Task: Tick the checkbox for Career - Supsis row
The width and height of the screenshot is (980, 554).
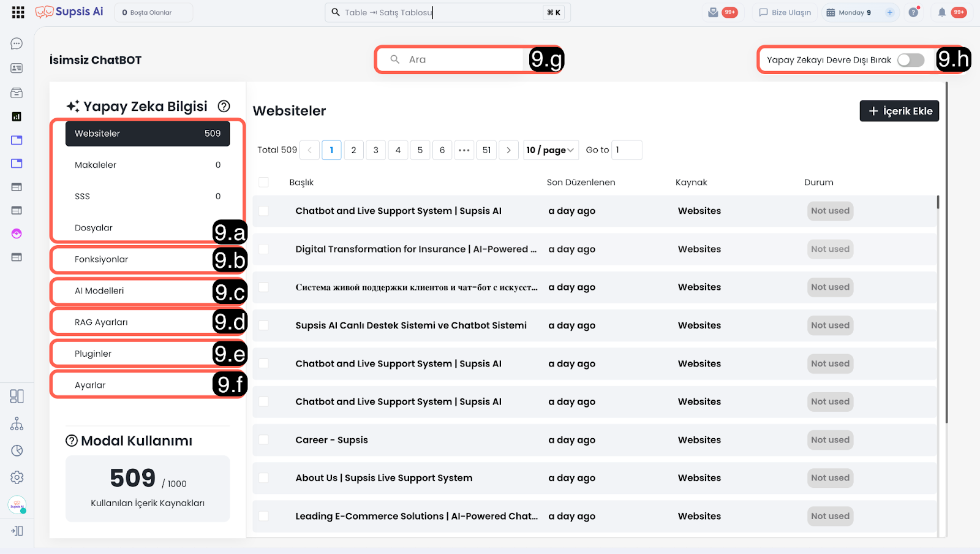Action: (263, 440)
